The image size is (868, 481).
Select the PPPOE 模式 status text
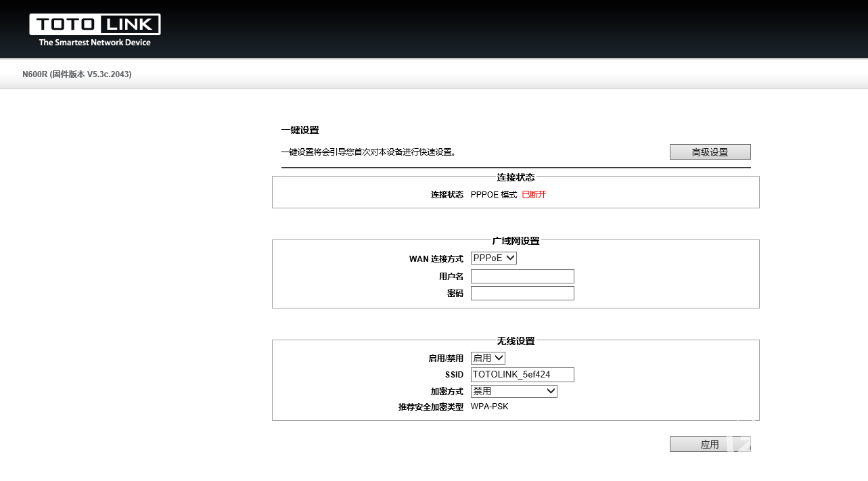pyautogui.click(x=494, y=195)
